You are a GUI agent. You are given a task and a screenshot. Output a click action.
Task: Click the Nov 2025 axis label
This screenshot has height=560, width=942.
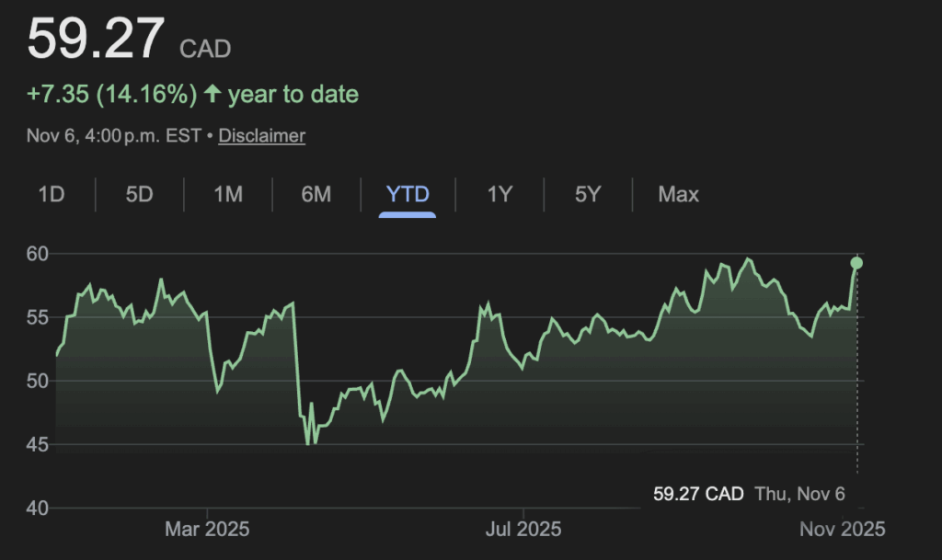[842, 530]
